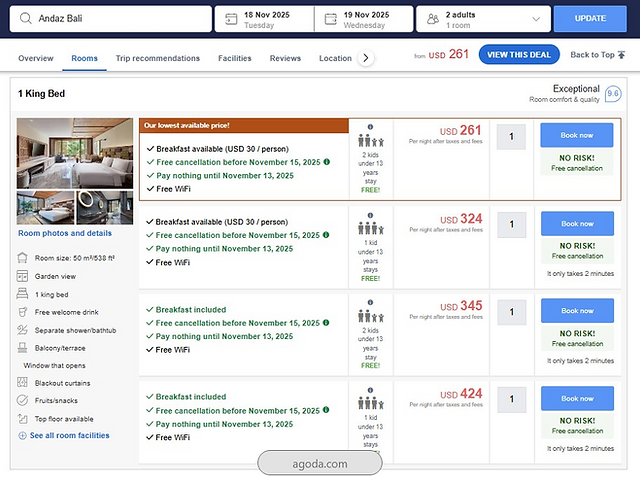Click the Blackout curtains icon

click(x=22, y=383)
